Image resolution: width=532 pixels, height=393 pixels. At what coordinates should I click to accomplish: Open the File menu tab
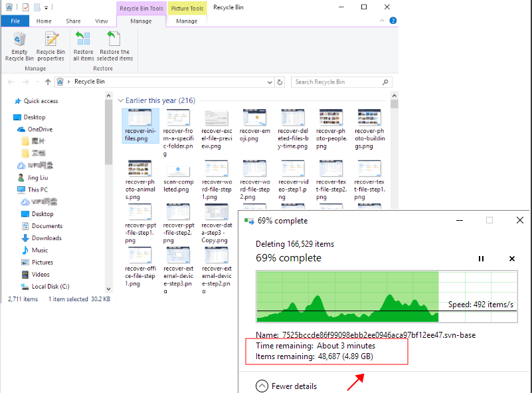(x=15, y=21)
